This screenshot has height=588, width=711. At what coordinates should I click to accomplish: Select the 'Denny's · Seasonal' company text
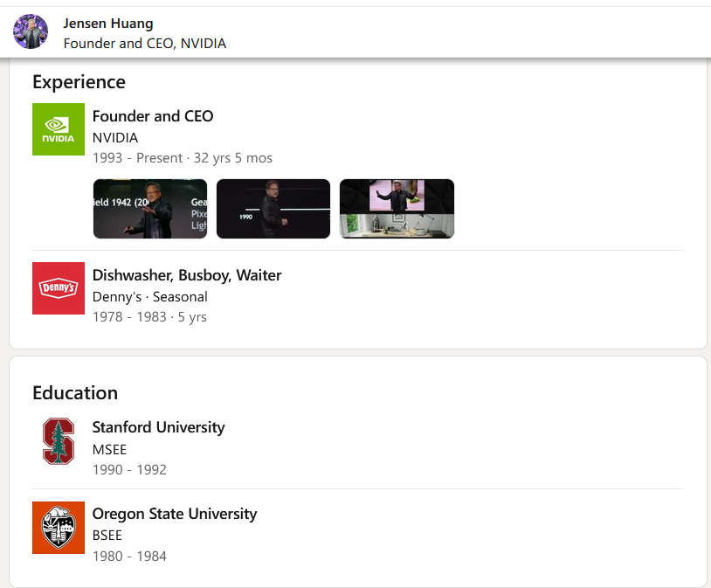point(150,296)
